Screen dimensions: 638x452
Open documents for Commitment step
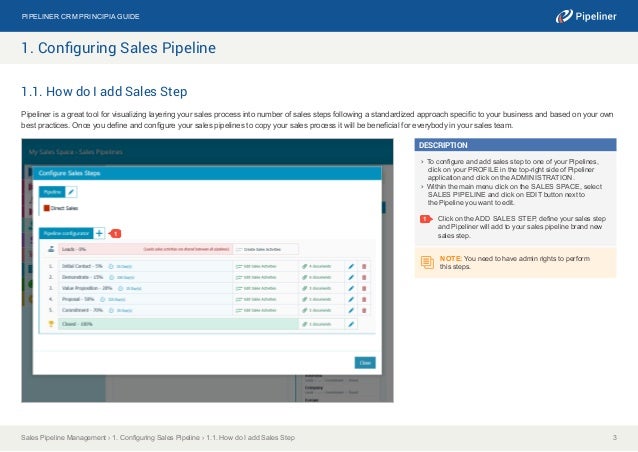point(317,310)
